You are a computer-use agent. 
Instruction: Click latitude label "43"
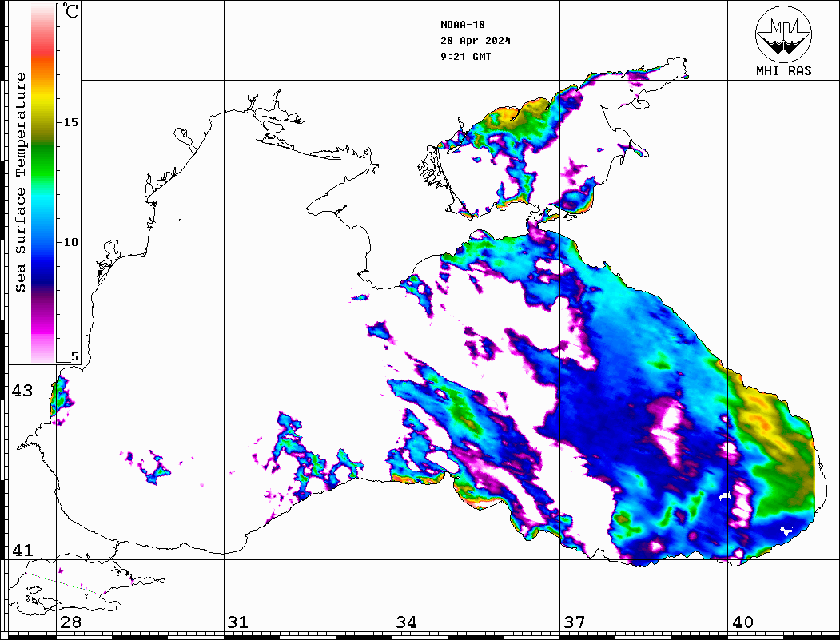(22, 391)
